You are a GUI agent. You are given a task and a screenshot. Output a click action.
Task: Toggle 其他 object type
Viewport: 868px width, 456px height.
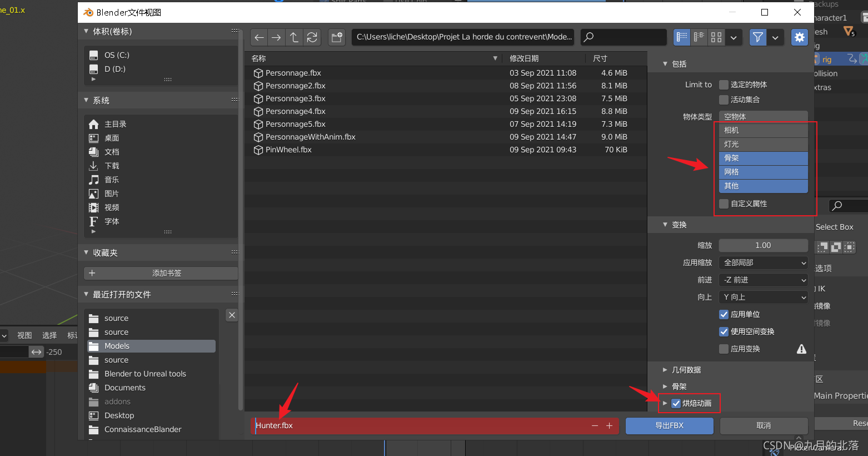coord(764,186)
